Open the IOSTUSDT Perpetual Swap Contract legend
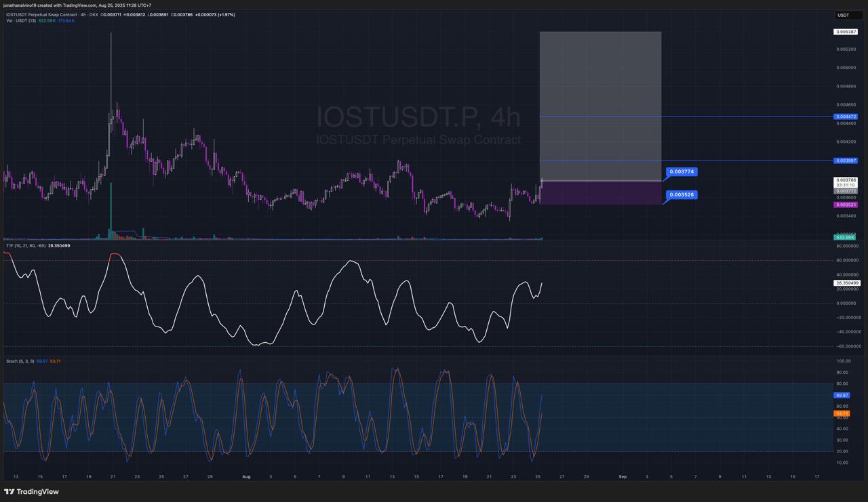The width and height of the screenshot is (868, 502). tap(51, 14)
